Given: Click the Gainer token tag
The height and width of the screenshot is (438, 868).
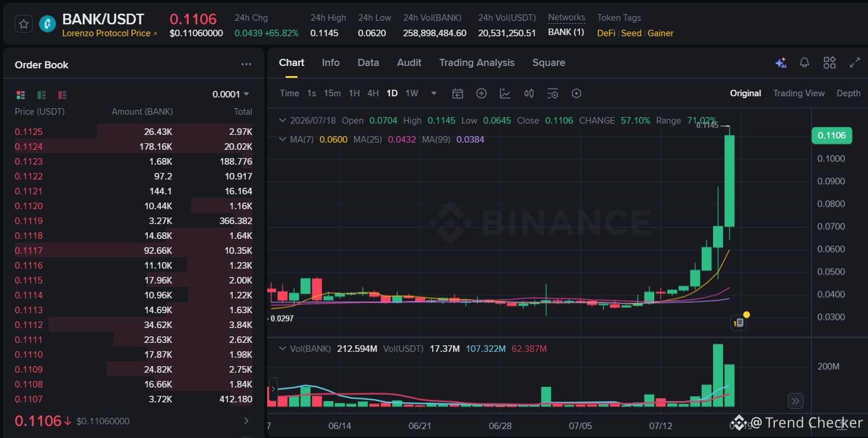Looking at the screenshot, I should pos(661,33).
